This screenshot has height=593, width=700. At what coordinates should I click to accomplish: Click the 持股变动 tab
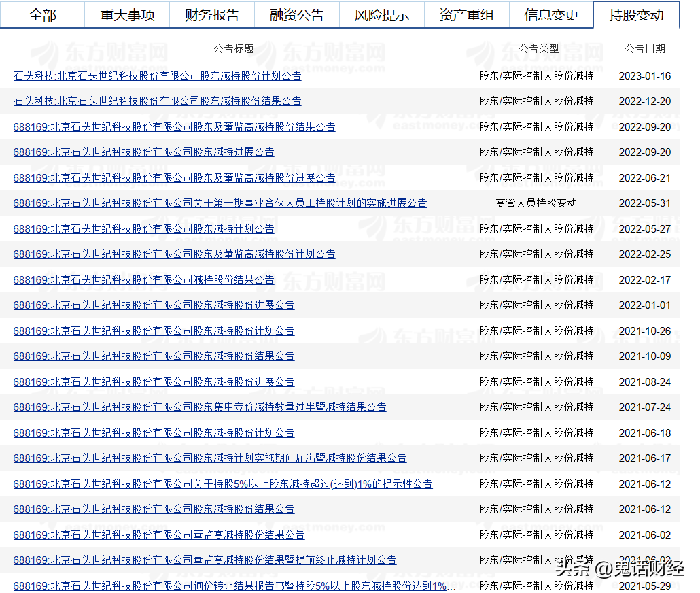click(636, 15)
